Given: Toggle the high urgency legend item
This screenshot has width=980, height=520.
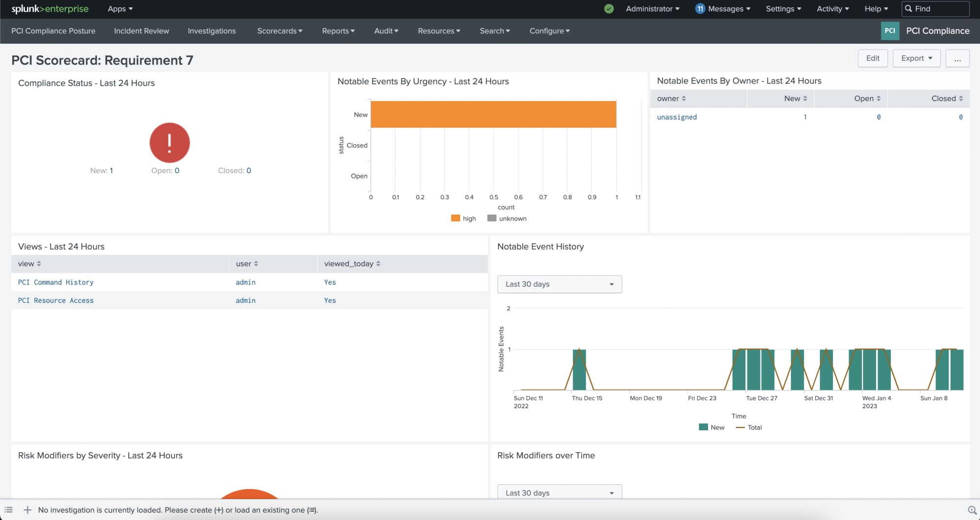Looking at the screenshot, I should click(x=463, y=219).
